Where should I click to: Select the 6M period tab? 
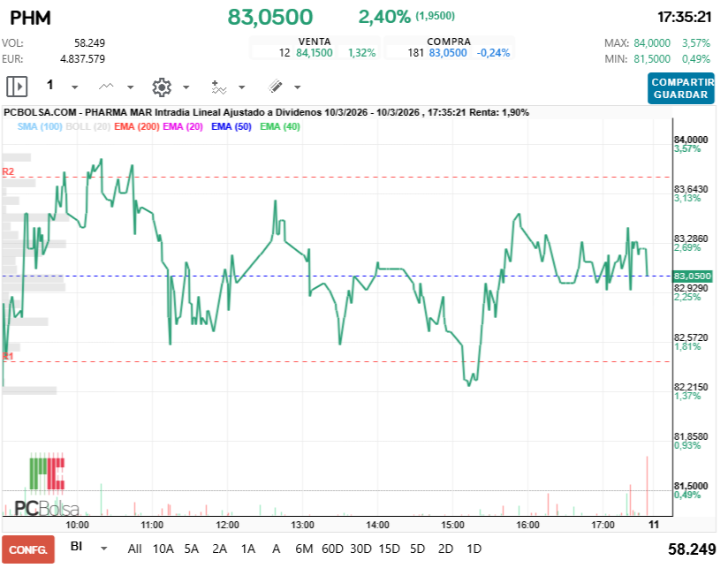pos(304,549)
